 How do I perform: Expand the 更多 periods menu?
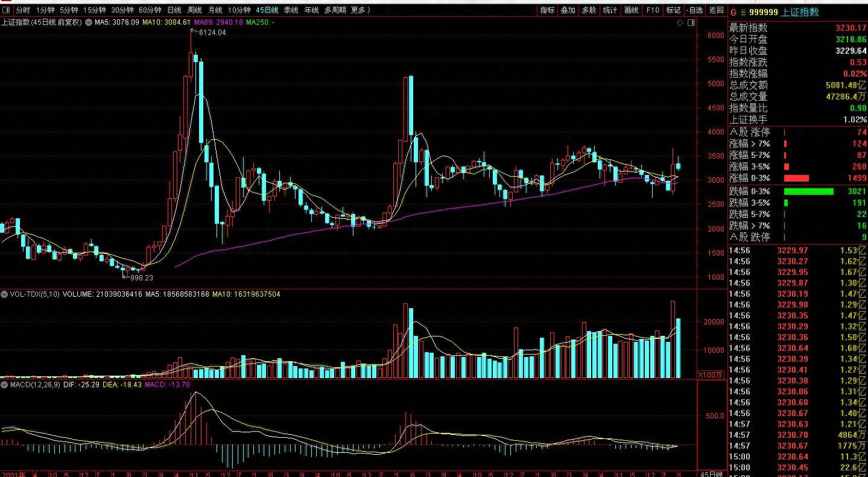point(361,10)
